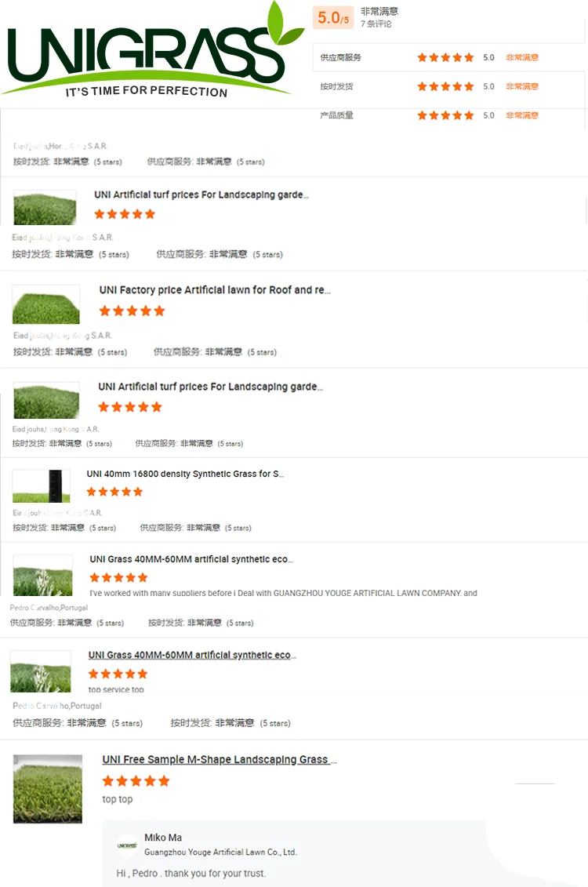The height and width of the screenshot is (887, 588).
Task: Click stars under UNI Factory price lawn review
Action: point(132,311)
